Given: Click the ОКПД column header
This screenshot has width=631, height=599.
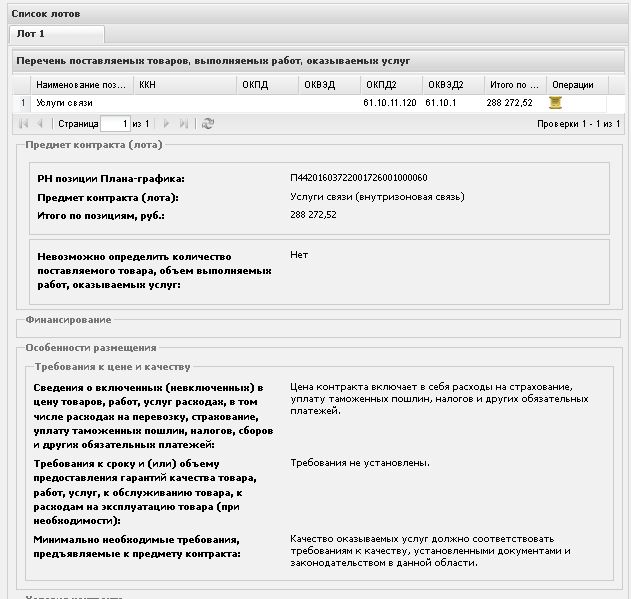Looking at the screenshot, I should (267, 85).
